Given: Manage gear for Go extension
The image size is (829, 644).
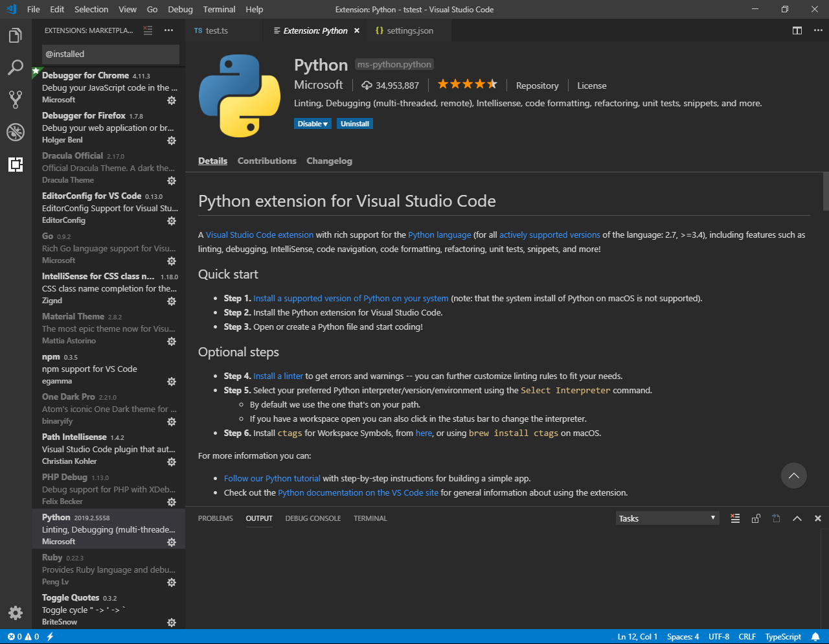Looking at the screenshot, I should (172, 261).
